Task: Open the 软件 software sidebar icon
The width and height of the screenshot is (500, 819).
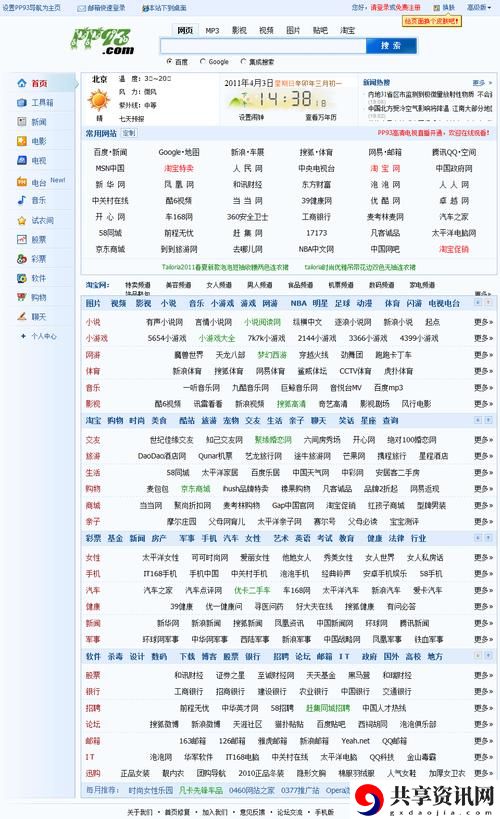Action: point(22,278)
